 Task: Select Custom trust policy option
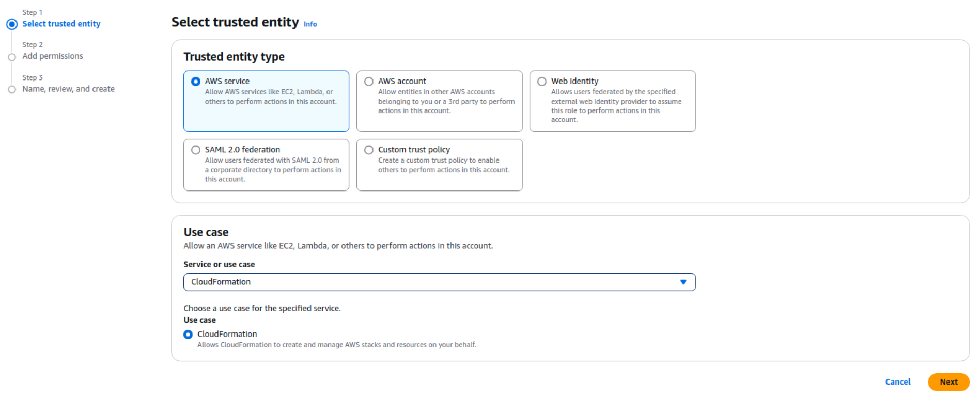[369, 150]
